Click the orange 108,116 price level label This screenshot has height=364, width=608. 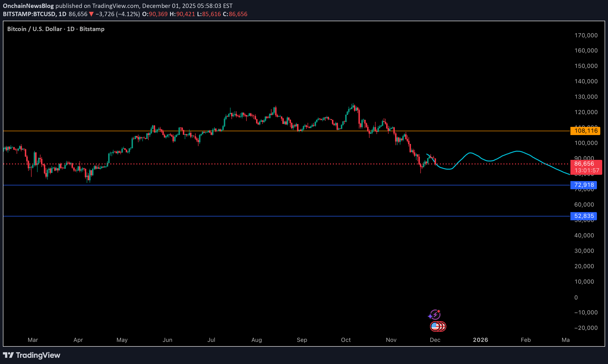tap(586, 131)
